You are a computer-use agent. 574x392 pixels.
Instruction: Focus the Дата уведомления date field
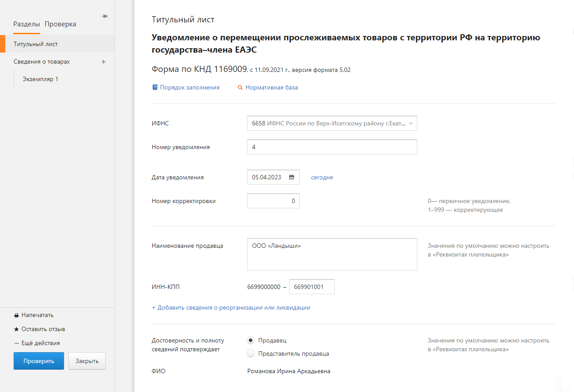[273, 177]
